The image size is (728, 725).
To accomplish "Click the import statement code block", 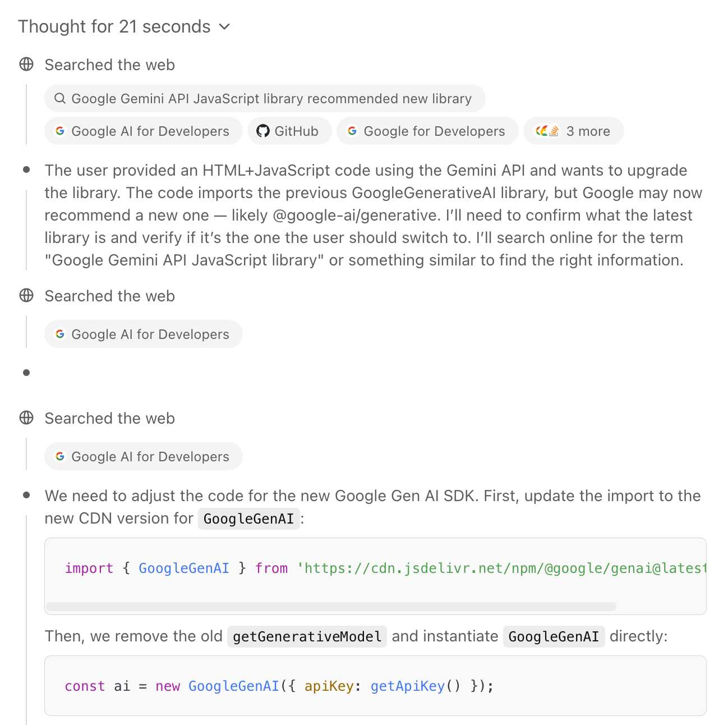I will (x=375, y=569).
